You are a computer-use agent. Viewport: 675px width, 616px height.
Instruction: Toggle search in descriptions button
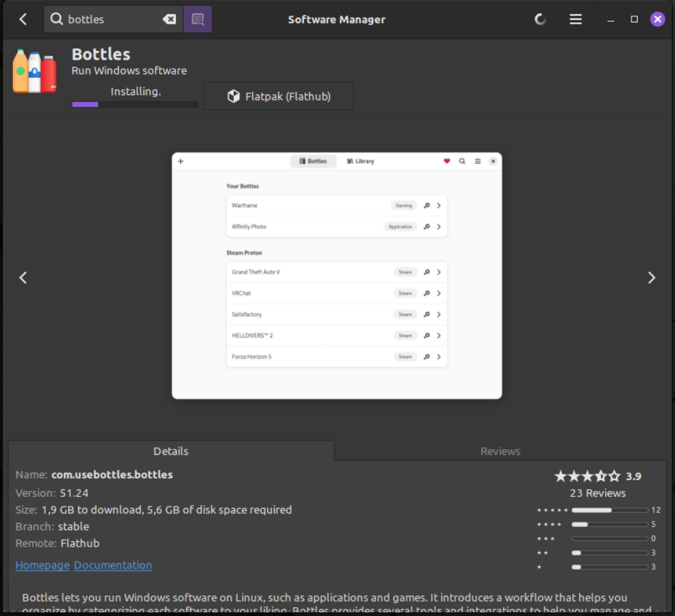198,19
